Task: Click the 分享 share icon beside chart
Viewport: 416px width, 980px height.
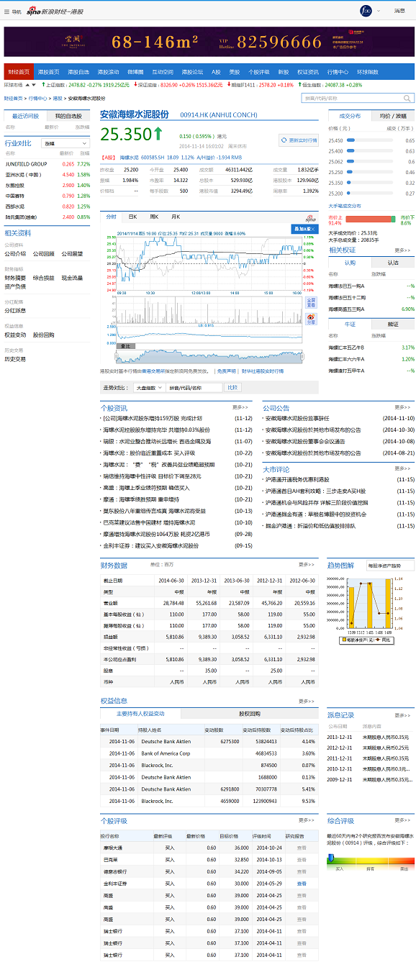Action: (x=311, y=319)
